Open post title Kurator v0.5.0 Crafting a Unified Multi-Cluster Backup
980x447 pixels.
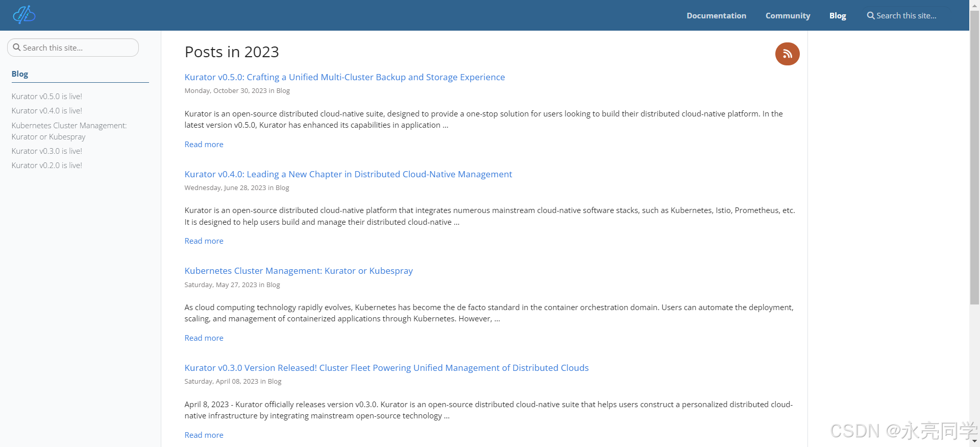345,77
